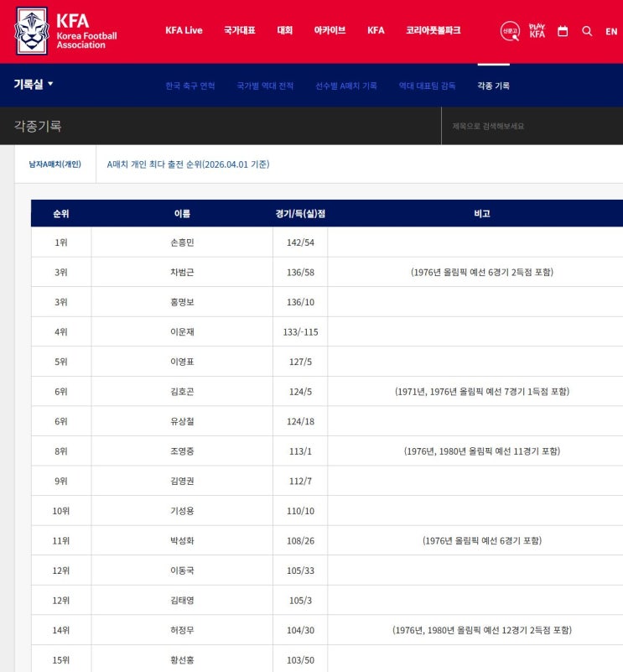Click the KFA tiger logo
Screen dimensions: 623x672
pos(32,31)
